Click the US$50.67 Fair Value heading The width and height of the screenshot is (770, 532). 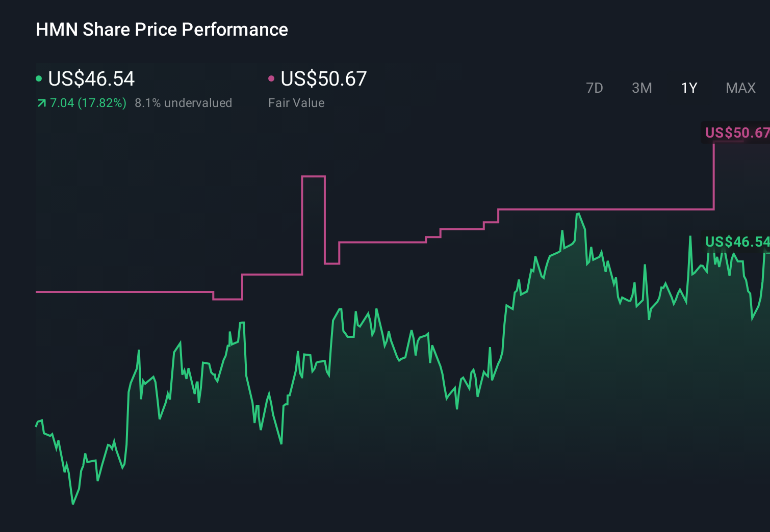tap(324, 79)
